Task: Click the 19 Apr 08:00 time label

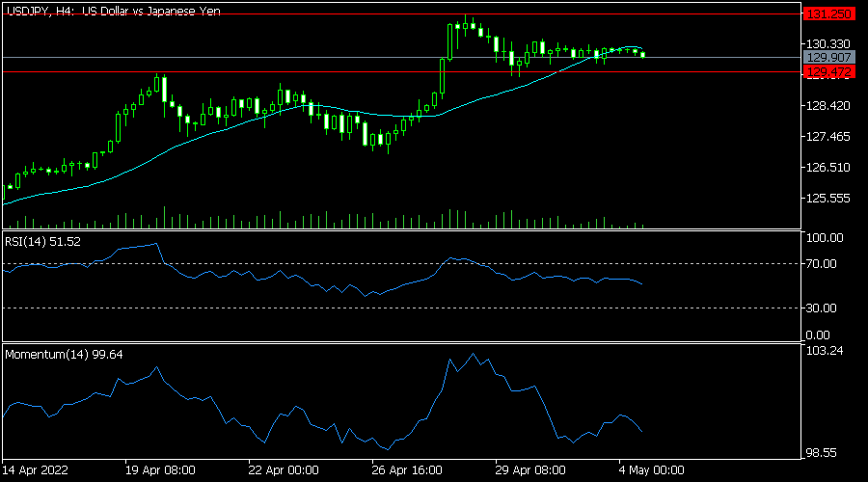Action: pos(161,470)
